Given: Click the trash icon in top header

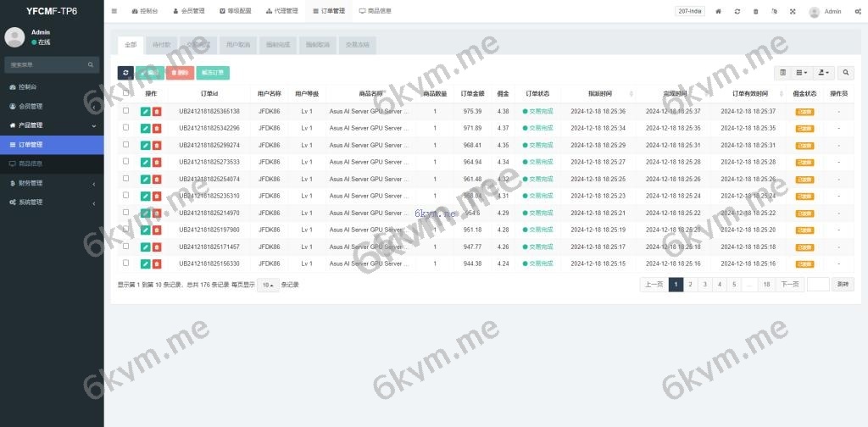Looking at the screenshot, I should [755, 12].
